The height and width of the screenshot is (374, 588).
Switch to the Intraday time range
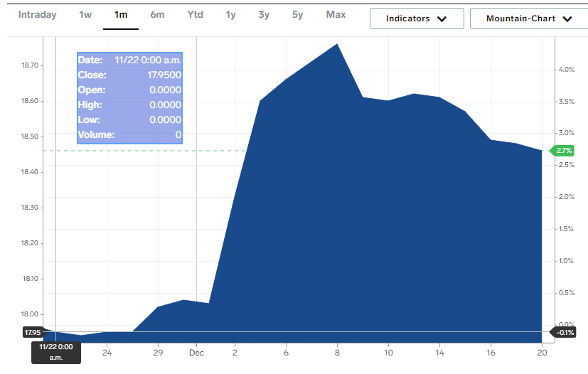pyautogui.click(x=37, y=15)
